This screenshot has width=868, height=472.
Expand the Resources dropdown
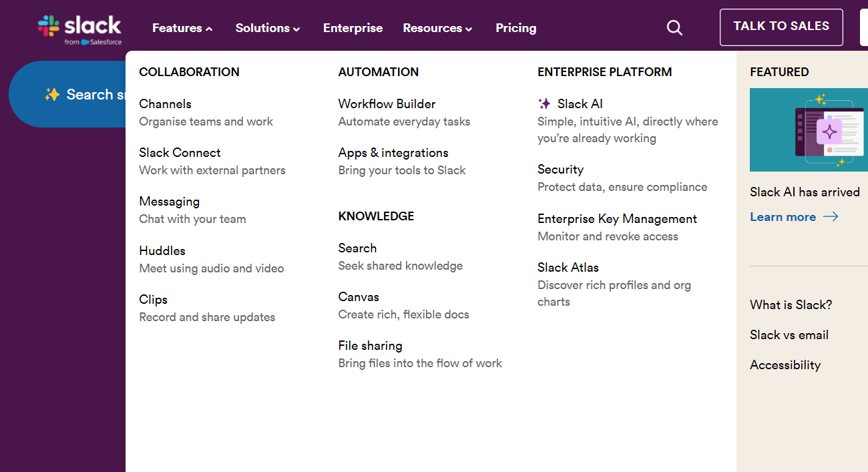[437, 28]
